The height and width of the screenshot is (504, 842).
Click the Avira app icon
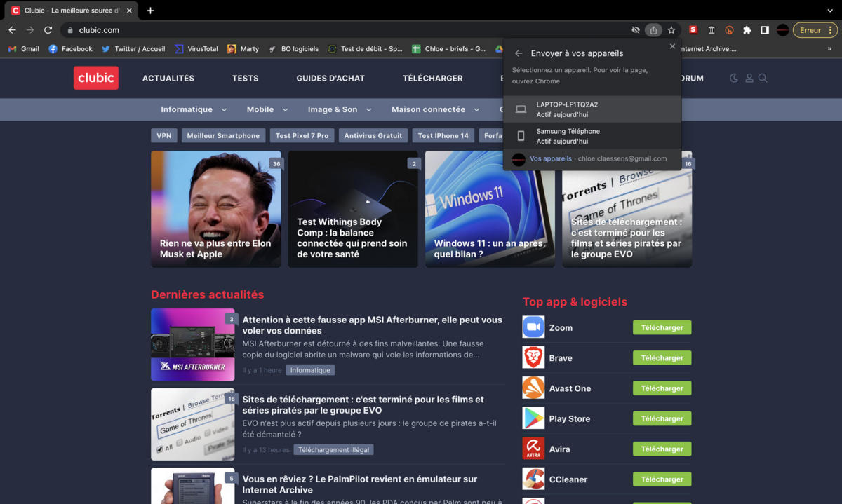pos(533,449)
